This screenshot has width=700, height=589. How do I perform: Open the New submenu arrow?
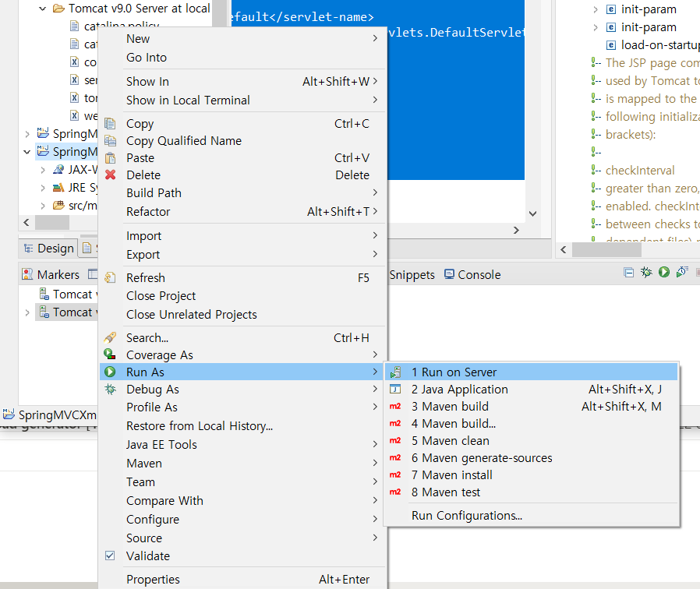coord(375,38)
